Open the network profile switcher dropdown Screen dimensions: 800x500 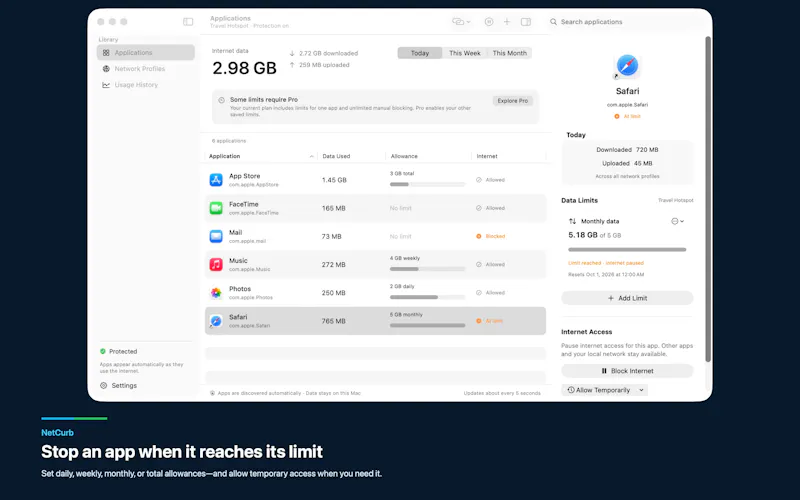tap(461, 21)
